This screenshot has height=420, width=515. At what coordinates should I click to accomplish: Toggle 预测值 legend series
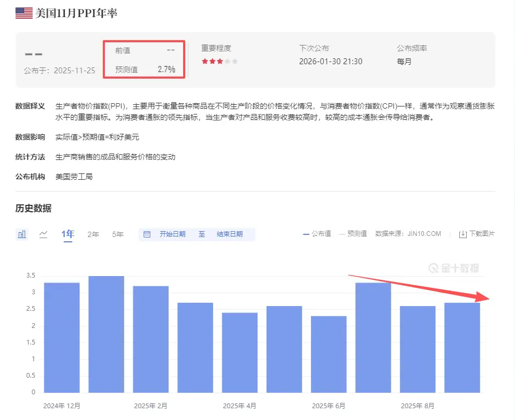(x=353, y=234)
